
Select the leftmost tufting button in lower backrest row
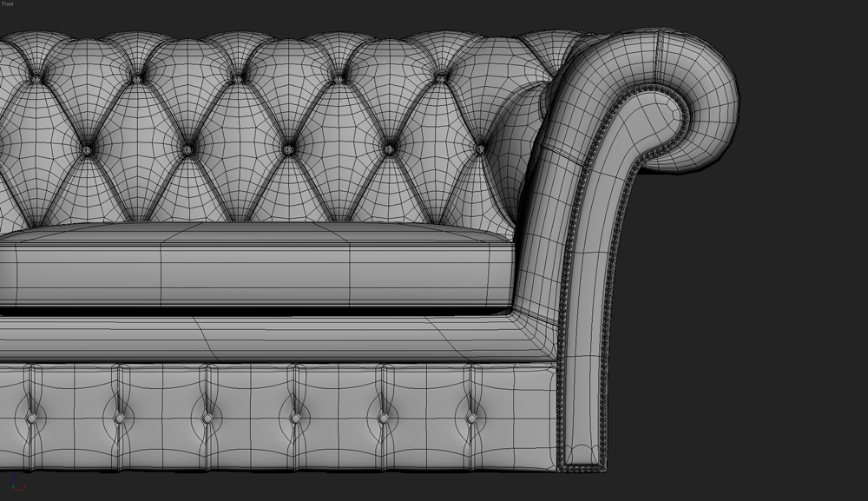(87, 149)
